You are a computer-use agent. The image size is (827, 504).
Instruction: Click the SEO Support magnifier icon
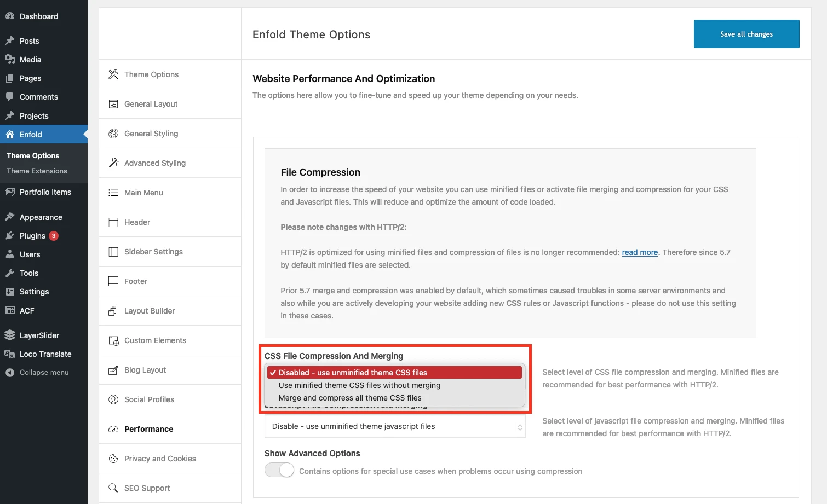click(113, 488)
